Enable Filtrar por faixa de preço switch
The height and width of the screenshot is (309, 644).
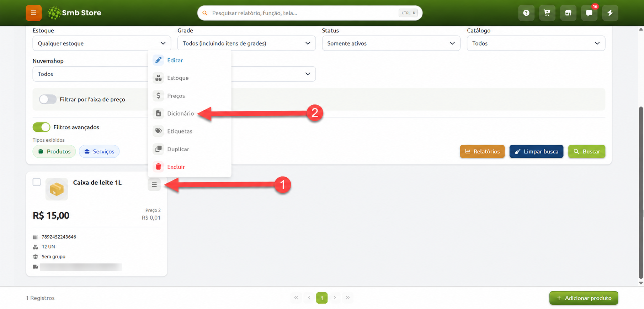pyautogui.click(x=48, y=99)
